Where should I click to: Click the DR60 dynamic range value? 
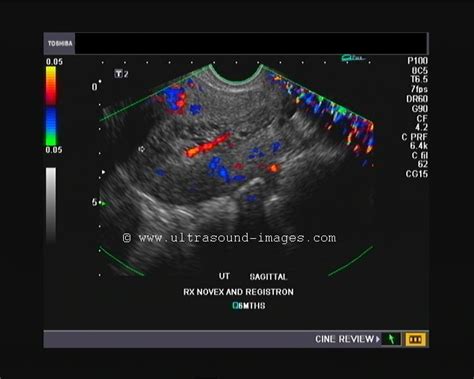(x=417, y=99)
